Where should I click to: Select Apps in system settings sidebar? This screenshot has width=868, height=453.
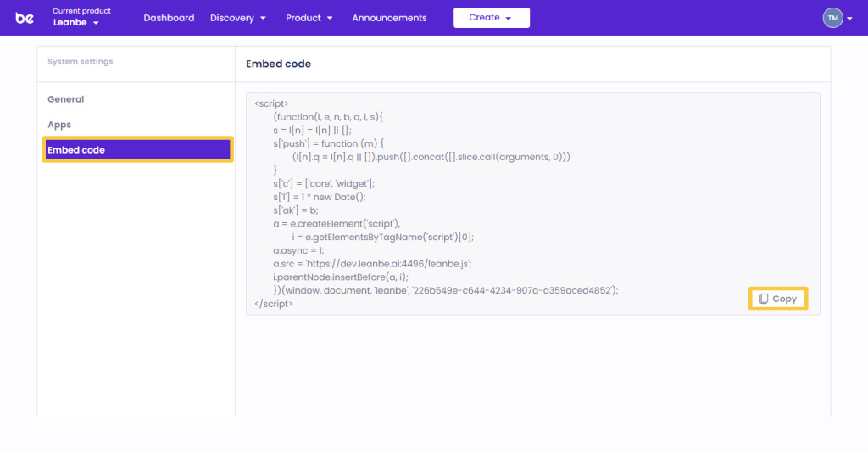59,125
